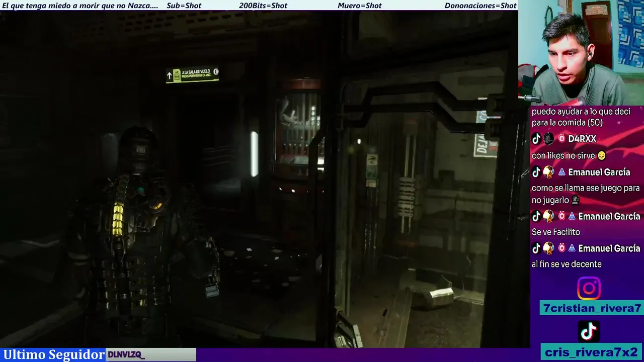This screenshot has width=644, height=362.
Task: Open the 7cristian_rivera7 Instagram handle
Action: (x=592, y=308)
